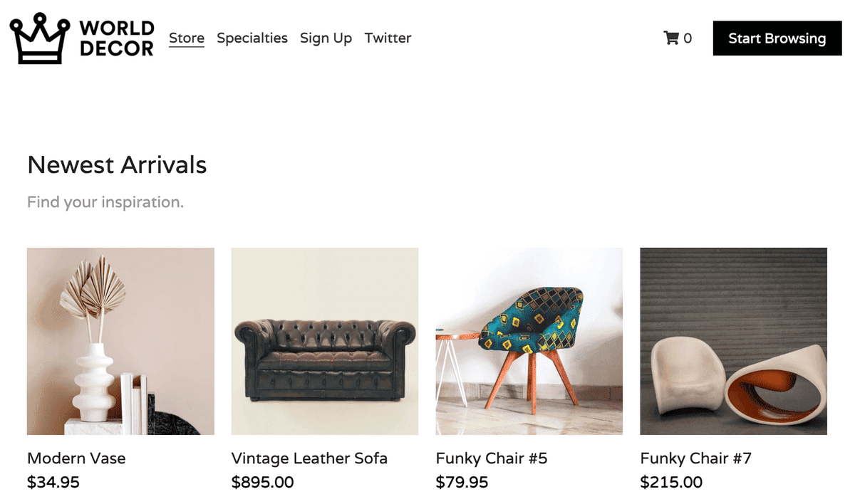Screen dimensions: 855x504
Task: Open the Store menu item
Action: pyautogui.click(x=187, y=38)
